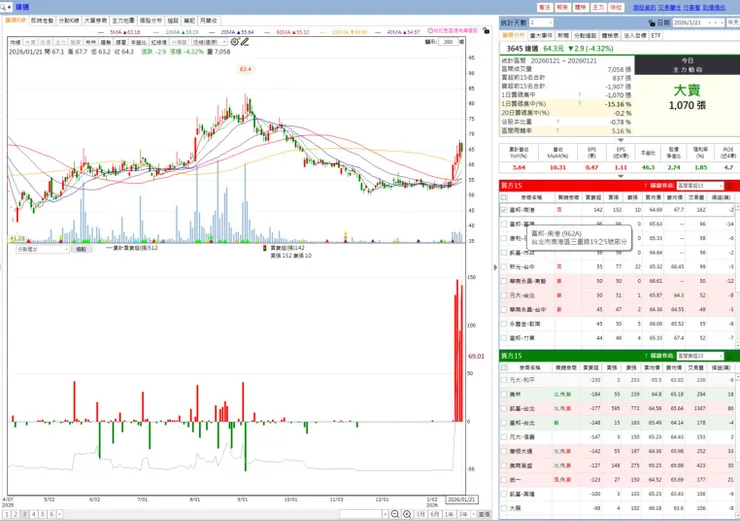
Task: Toggle the 爆量 chart indicator button
Action: tap(121, 42)
